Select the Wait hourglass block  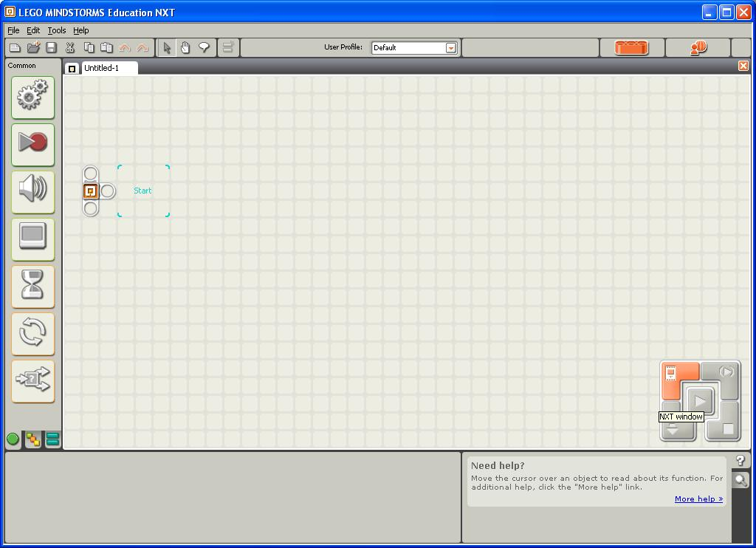pos(32,287)
